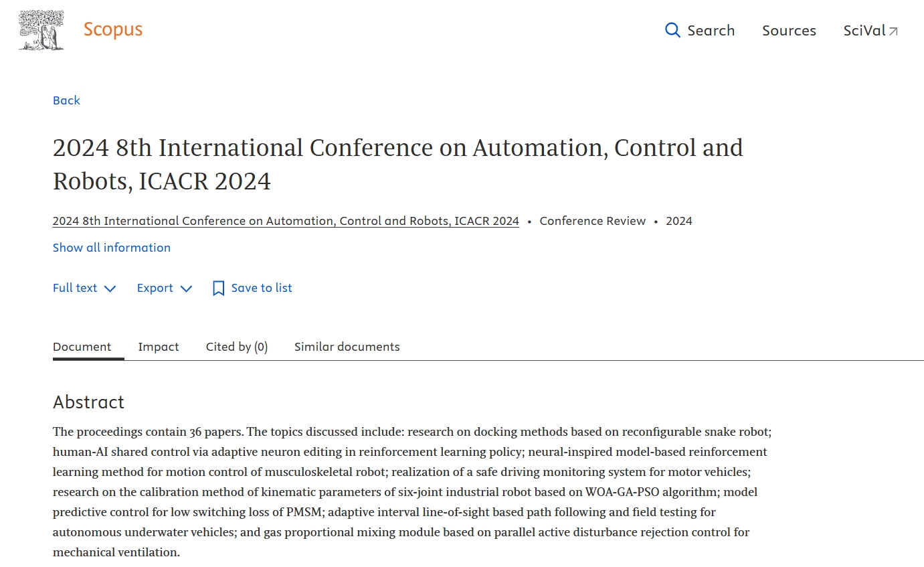
Task: Click text 'The proceedings contain 36 papers'
Action: tap(148, 432)
